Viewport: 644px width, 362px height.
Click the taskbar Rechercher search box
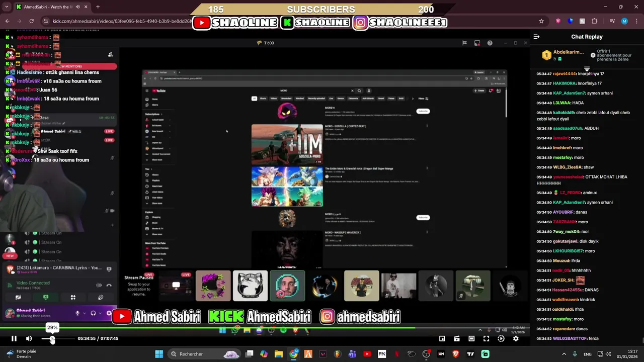coord(205,354)
